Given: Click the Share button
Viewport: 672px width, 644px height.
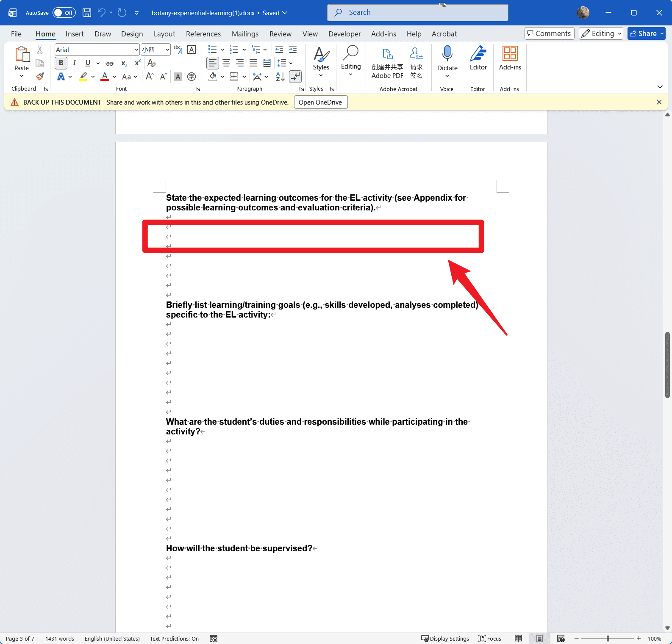Looking at the screenshot, I should pyautogui.click(x=646, y=33).
